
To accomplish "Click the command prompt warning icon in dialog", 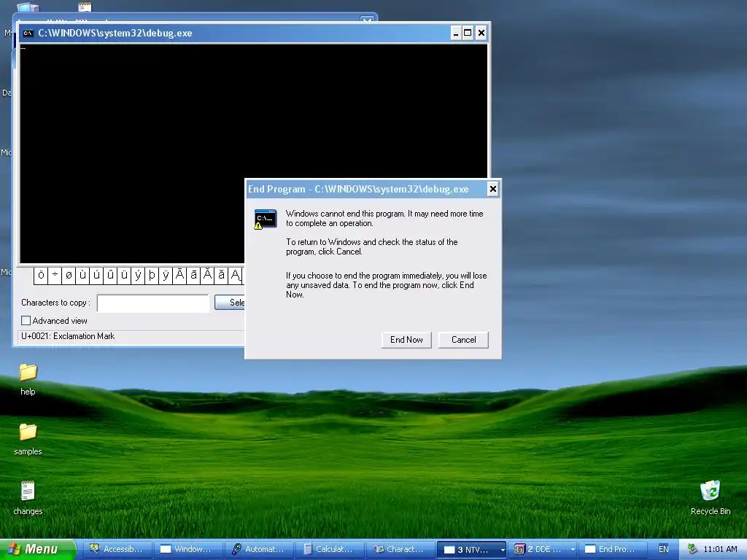I will [266, 219].
